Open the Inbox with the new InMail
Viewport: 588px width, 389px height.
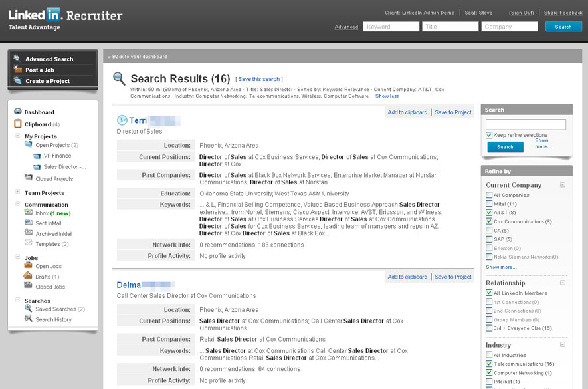tap(43, 213)
